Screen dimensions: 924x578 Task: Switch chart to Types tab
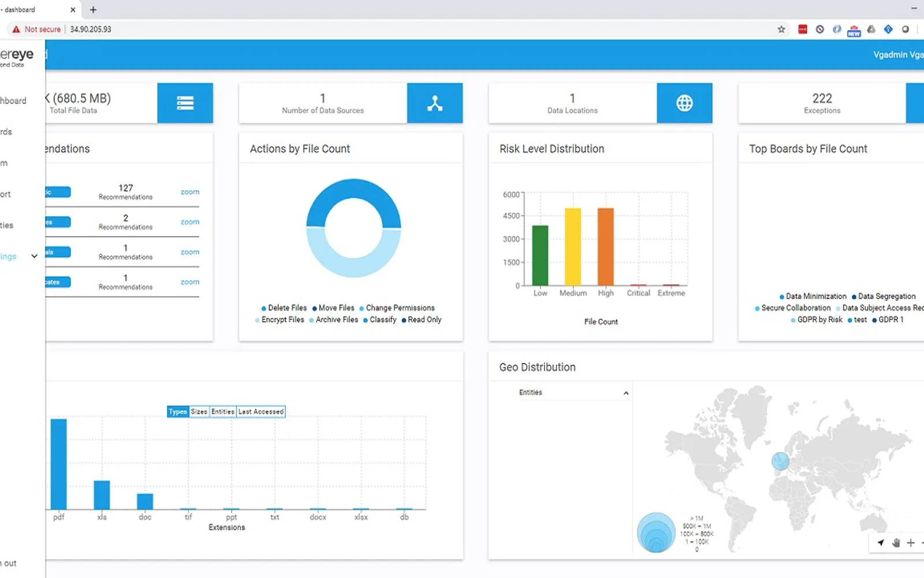pyautogui.click(x=178, y=412)
